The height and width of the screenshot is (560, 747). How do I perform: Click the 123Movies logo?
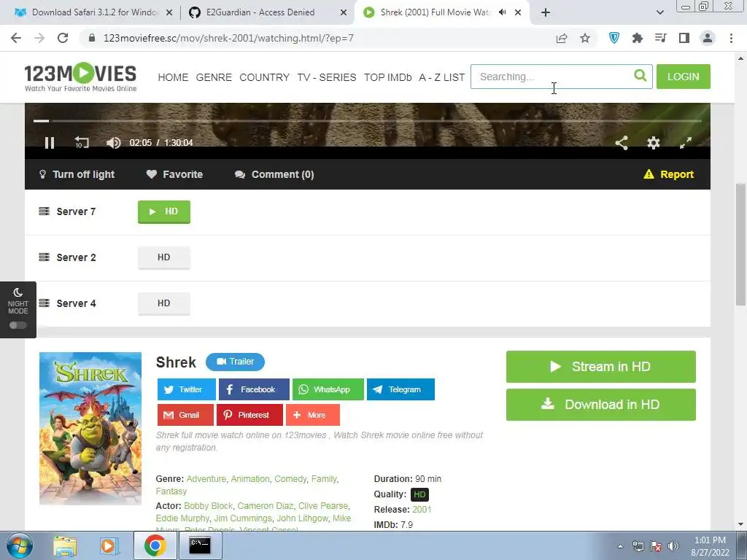click(x=80, y=77)
